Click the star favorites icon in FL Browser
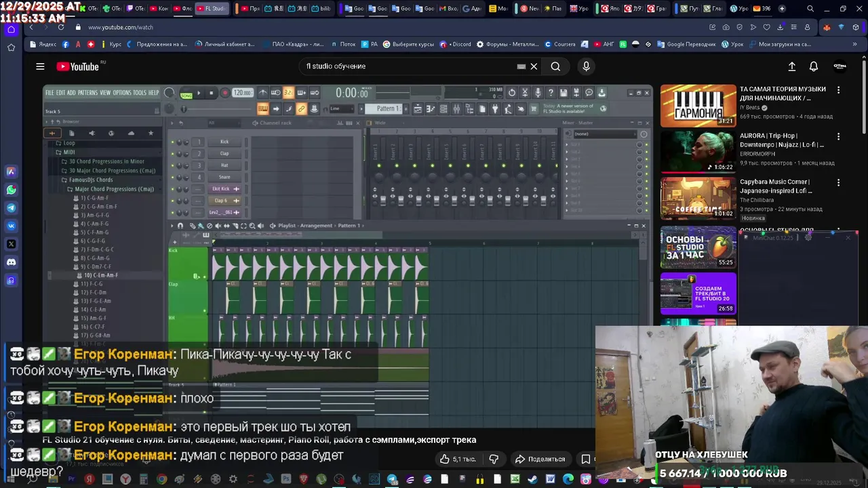Screen dimensions: 868x488 pos(151,133)
